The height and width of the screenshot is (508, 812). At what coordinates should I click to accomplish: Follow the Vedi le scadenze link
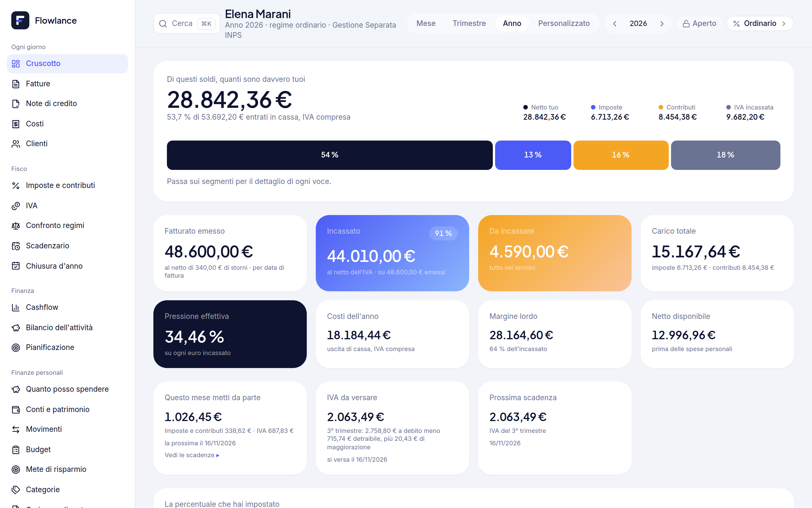pos(192,455)
